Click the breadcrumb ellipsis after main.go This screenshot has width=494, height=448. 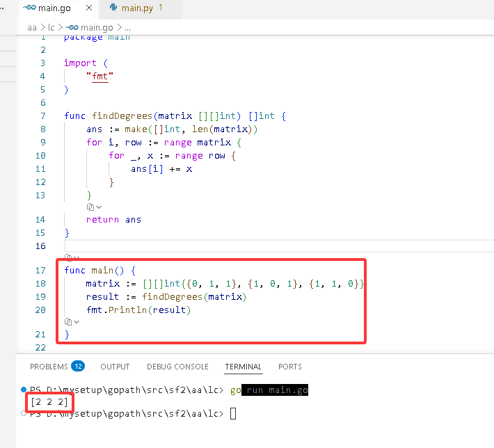pyautogui.click(x=127, y=28)
